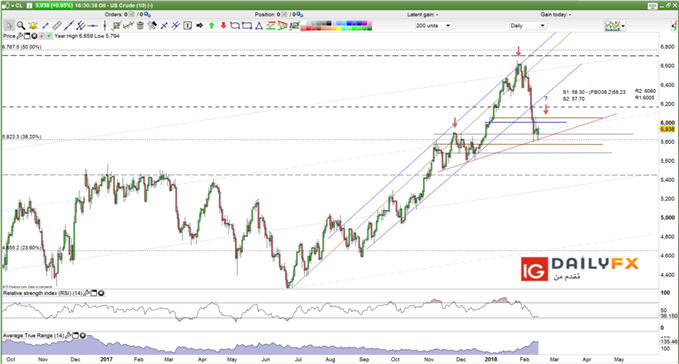Toggle the Price panel window icon

(x=27, y=36)
